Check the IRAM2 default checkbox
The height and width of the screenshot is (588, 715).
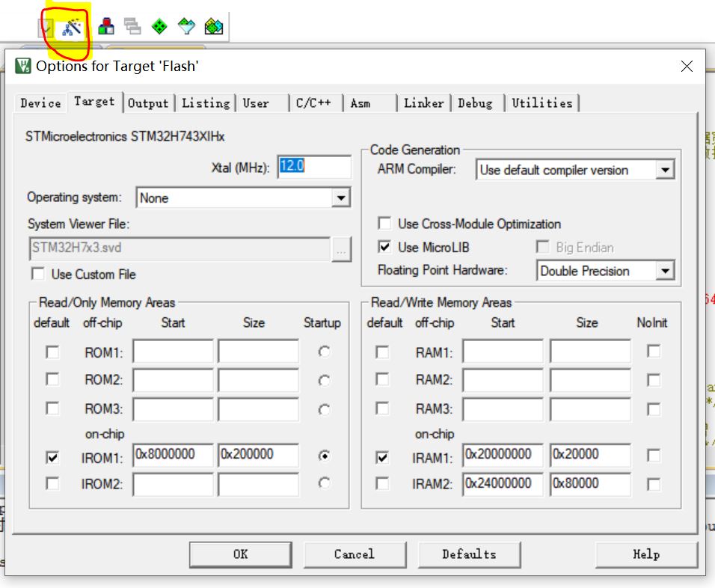click(x=382, y=483)
